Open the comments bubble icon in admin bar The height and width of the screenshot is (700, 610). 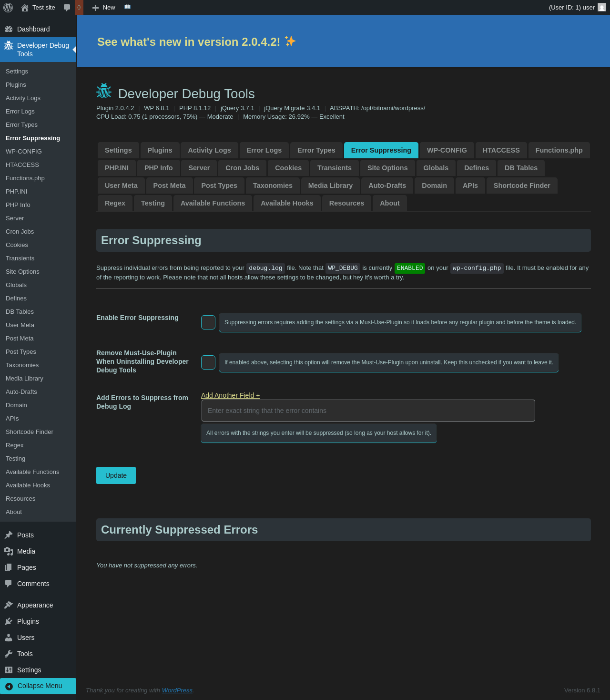click(x=67, y=8)
